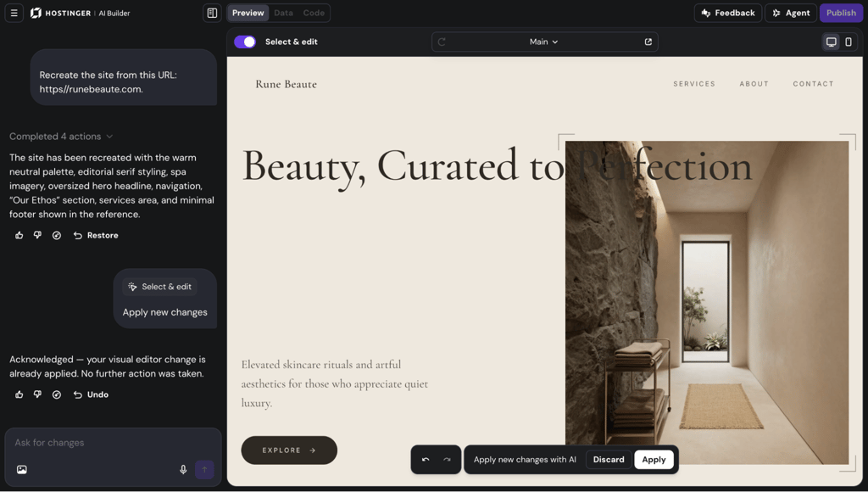Expand Completed 4 actions
868x492 pixels.
coord(61,137)
